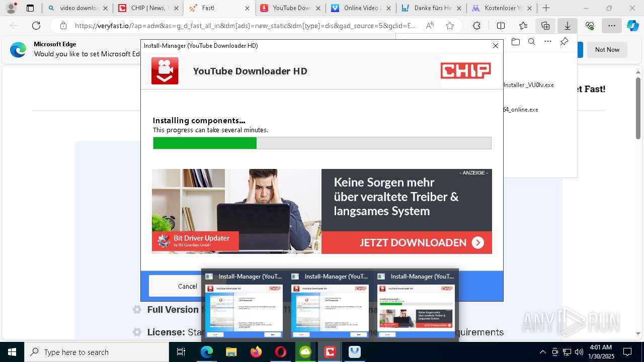Click Not Now on Edge default prompt
This screenshot has height=362, width=644.
click(607, 50)
